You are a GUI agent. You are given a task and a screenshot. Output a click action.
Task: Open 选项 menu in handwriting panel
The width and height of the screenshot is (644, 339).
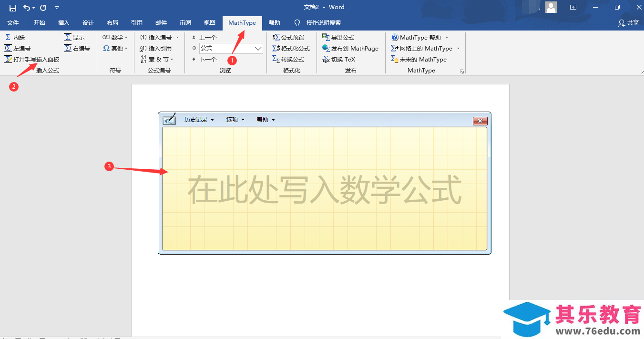click(x=235, y=120)
